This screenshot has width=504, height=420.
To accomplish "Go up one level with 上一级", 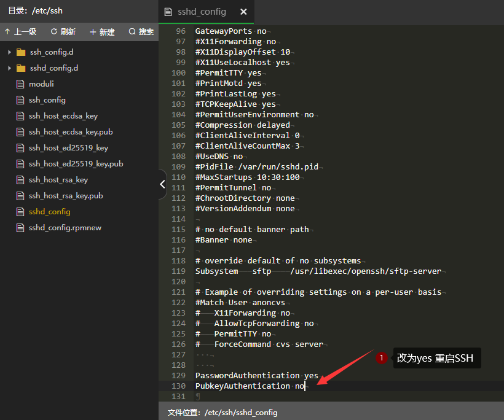I will coord(20,32).
